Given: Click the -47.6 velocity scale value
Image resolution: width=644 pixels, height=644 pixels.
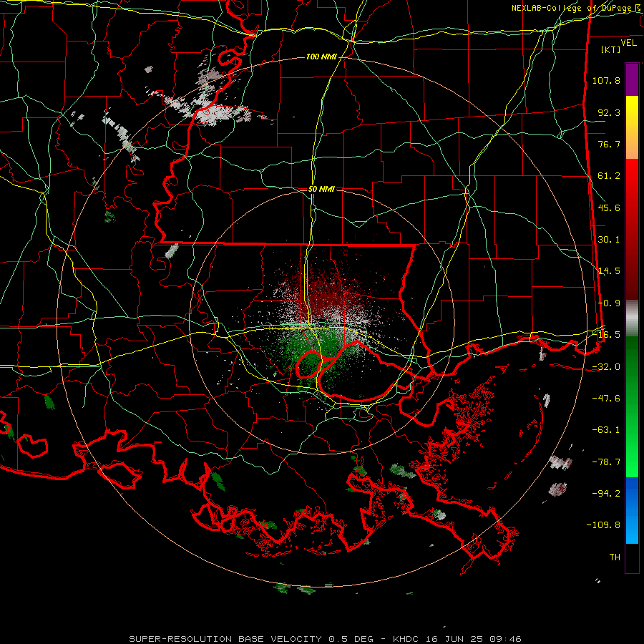Looking at the screenshot, I should [x=606, y=399].
